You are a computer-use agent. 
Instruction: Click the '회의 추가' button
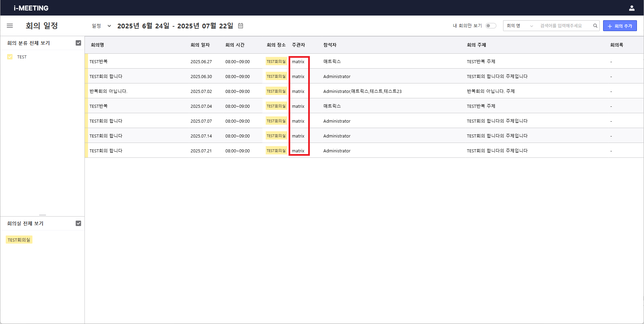(620, 26)
